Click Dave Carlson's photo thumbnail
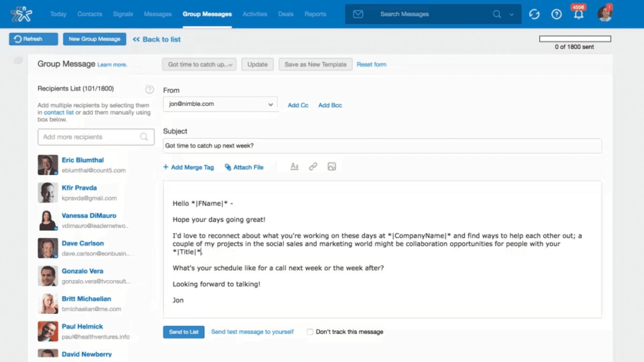644x362 pixels. [x=48, y=248]
